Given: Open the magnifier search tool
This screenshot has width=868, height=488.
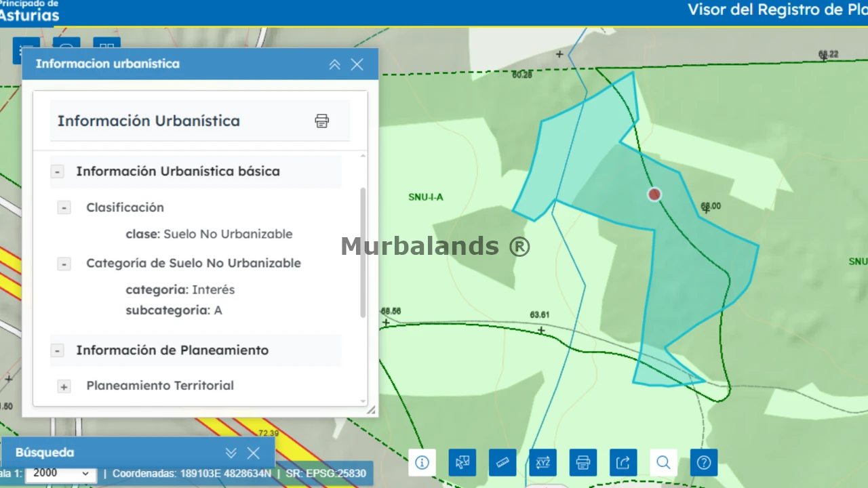Looking at the screenshot, I should point(663,462).
